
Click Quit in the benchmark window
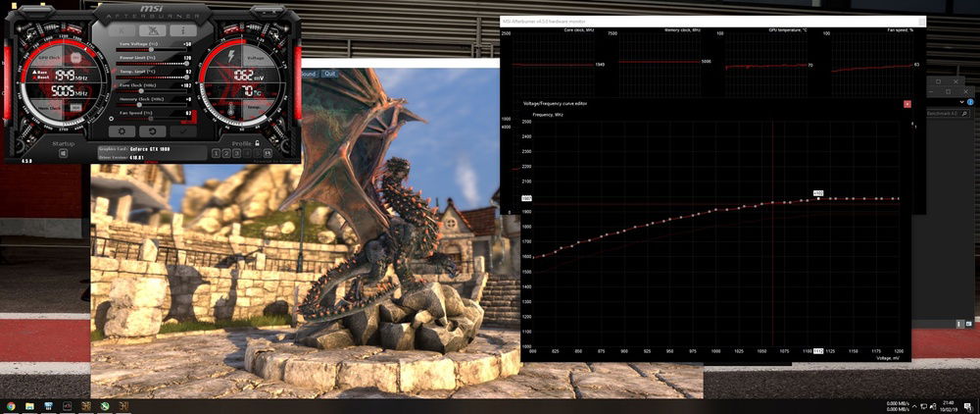click(329, 74)
